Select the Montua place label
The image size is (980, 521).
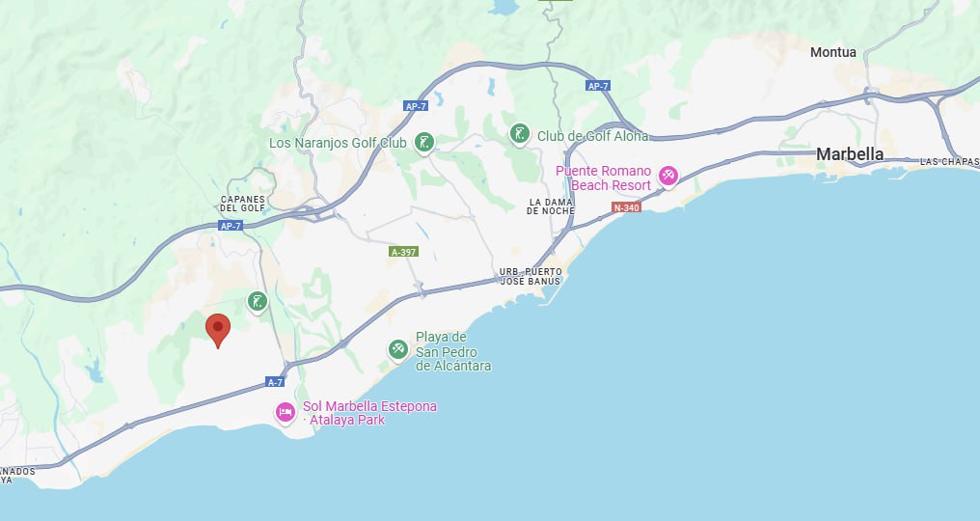tap(833, 52)
